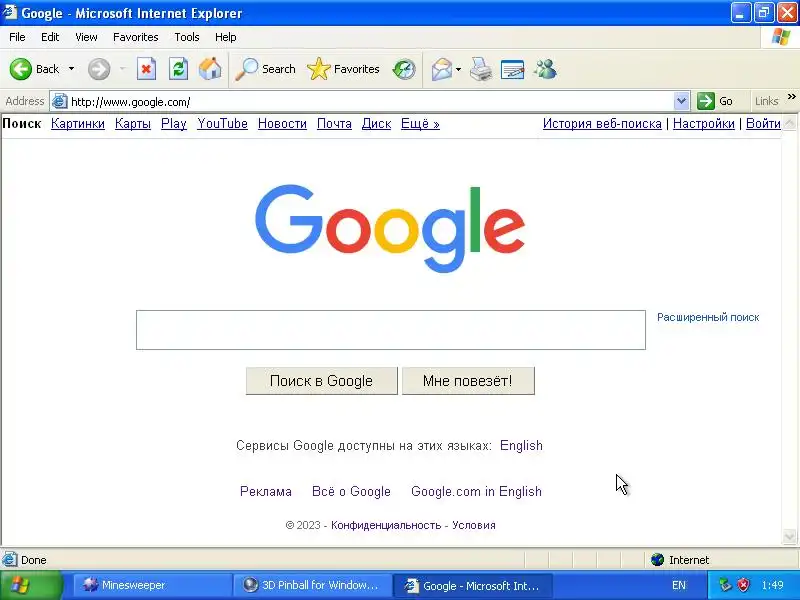Click the Windows flag logo throbber

pos(781,37)
